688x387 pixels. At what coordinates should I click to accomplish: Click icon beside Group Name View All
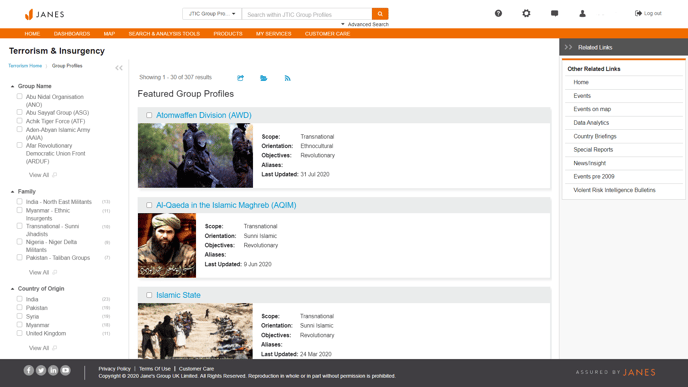tap(54, 175)
